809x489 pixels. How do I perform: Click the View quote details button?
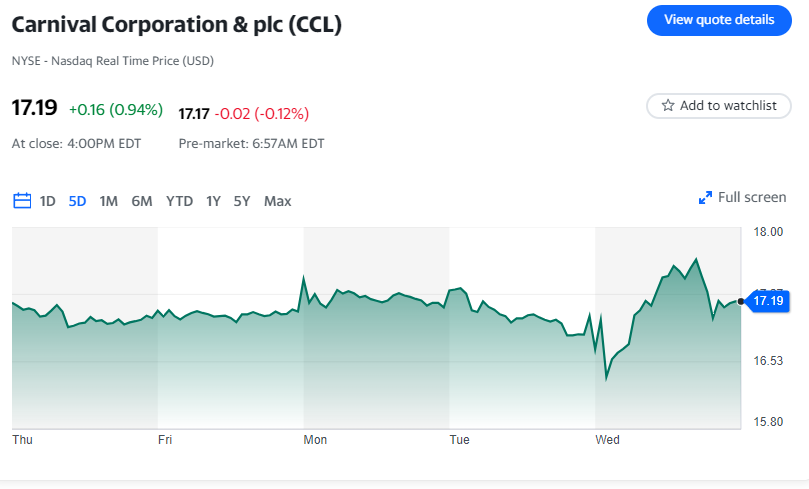coord(719,19)
